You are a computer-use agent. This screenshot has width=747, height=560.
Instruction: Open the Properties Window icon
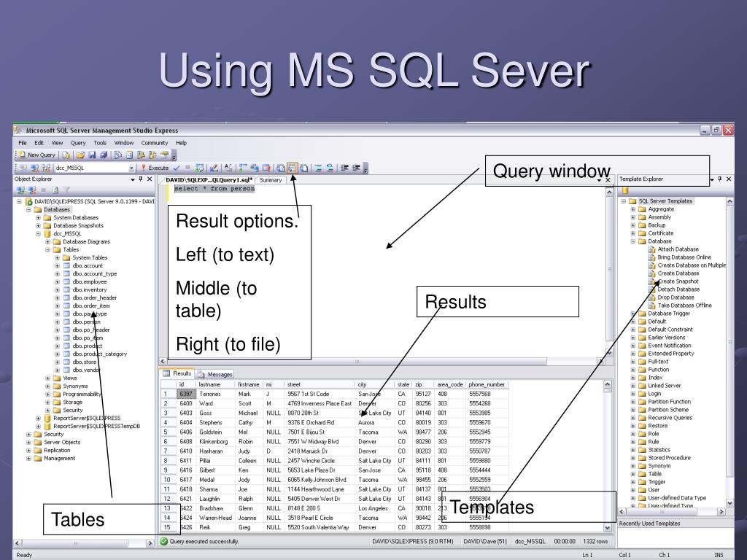pyautogui.click(x=164, y=155)
